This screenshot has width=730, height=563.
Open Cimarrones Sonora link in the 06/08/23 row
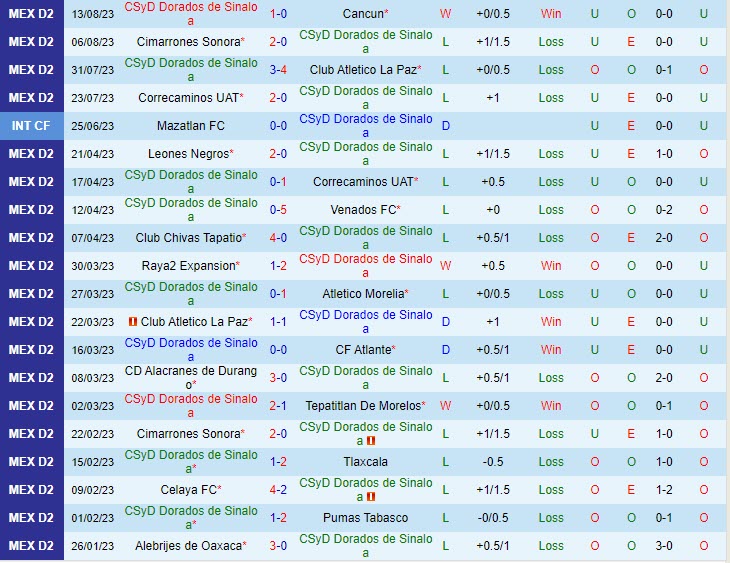click(188, 42)
